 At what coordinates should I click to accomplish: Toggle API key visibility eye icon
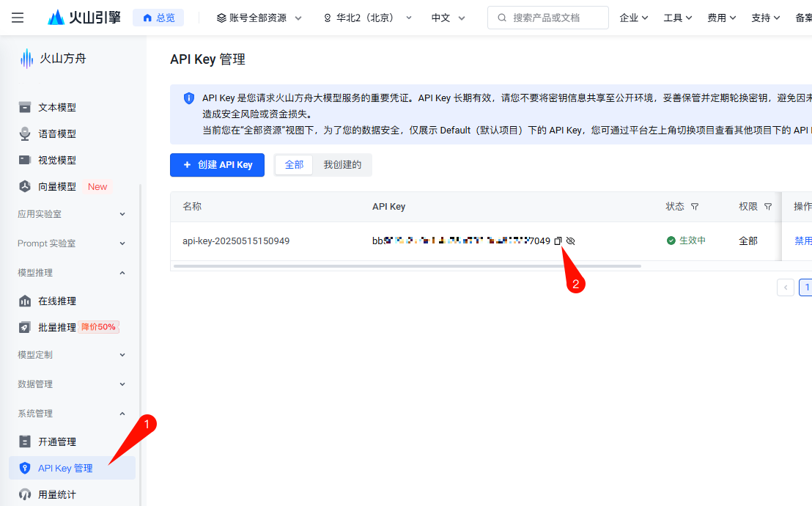click(x=571, y=241)
